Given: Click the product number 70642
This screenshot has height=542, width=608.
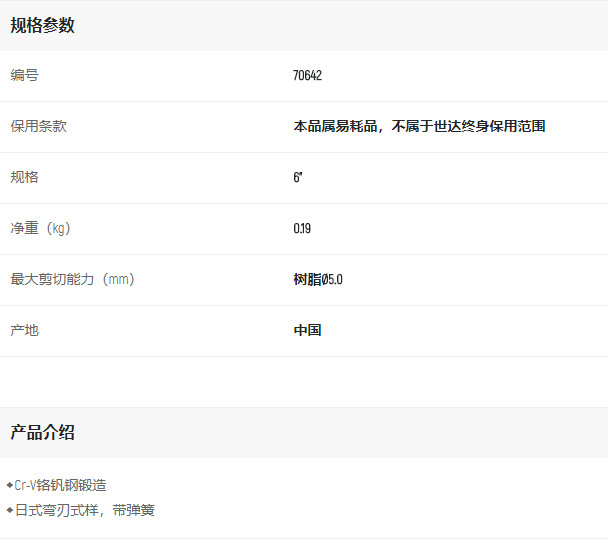Looking at the screenshot, I should 307,75.
